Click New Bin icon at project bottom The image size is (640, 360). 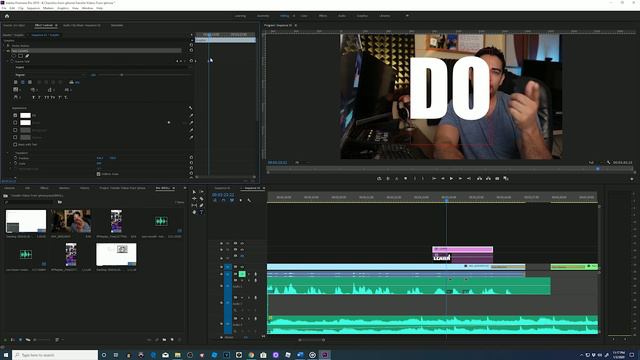click(164, 340)
